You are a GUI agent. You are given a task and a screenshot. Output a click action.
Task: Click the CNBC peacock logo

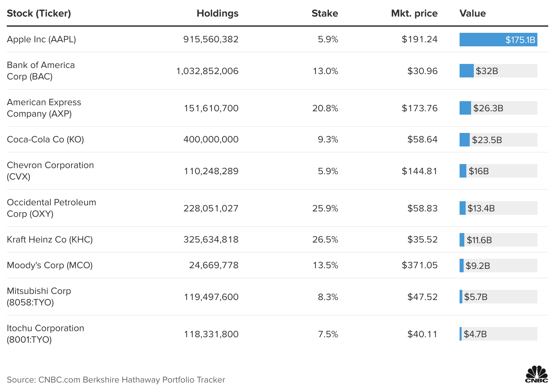536,374
